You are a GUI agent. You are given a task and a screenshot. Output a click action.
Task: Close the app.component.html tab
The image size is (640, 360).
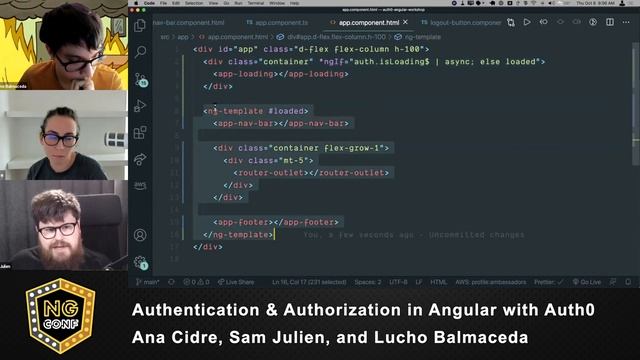405,22
